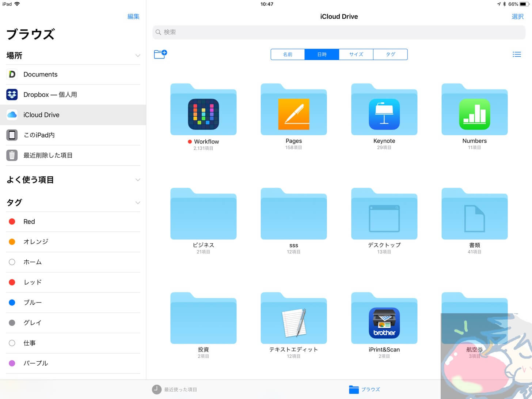The height and width of the screenshot is (399, 532).
Task: Filter by the Red tag
Action: pos(73,222)
